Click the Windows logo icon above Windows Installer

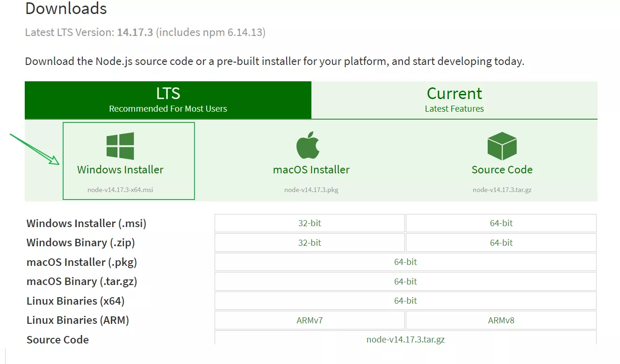(120, 144)
